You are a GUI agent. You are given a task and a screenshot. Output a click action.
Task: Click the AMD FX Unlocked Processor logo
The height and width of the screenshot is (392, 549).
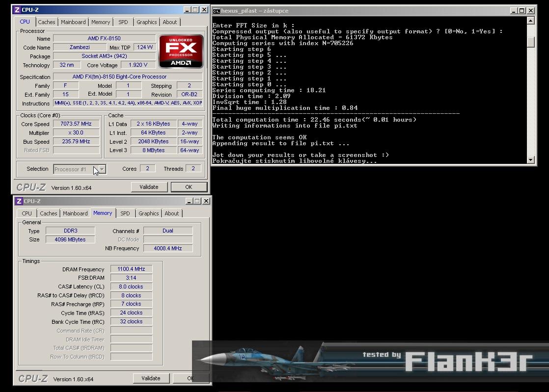pos(181,52)
